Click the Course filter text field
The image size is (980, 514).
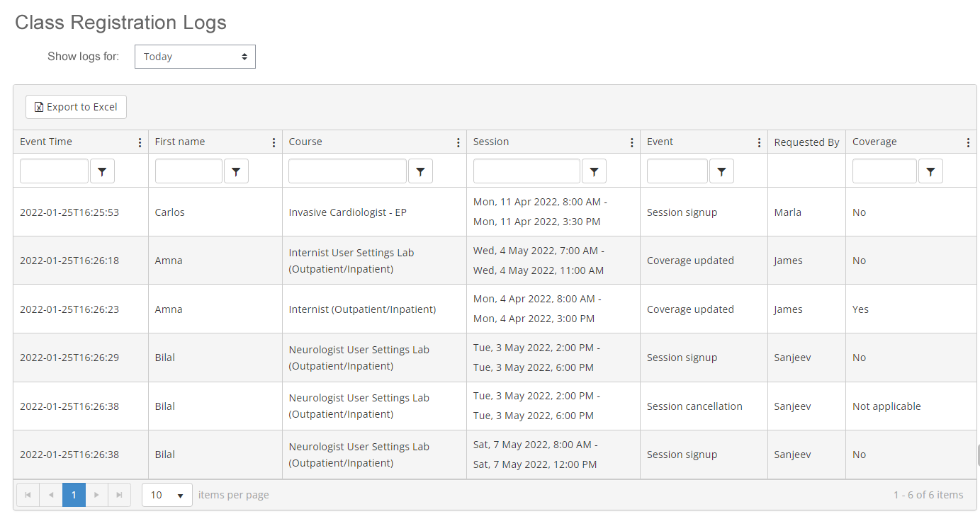click(347, 171)
